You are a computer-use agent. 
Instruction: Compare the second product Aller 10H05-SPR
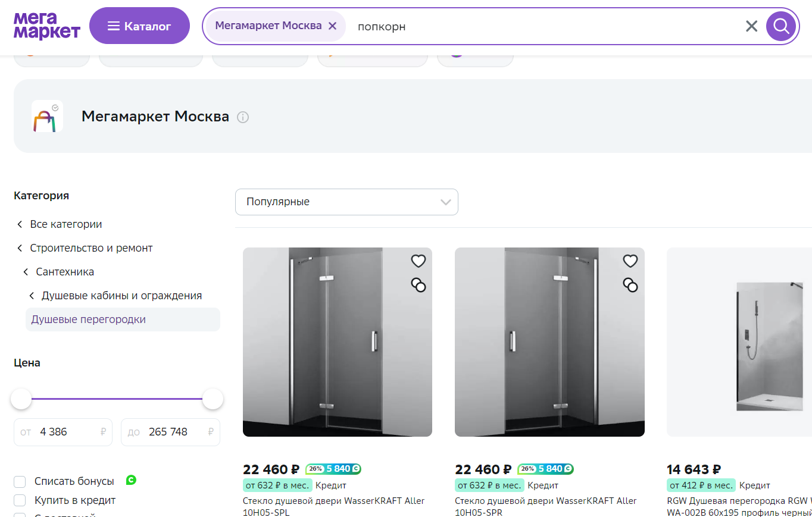coord(630,285)
